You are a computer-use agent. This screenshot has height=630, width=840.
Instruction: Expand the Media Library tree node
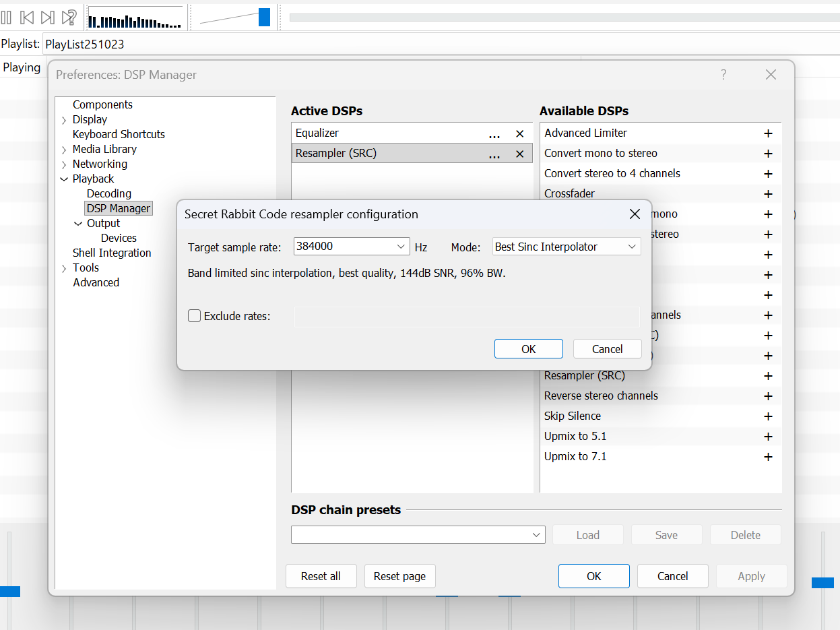[64, 150]
